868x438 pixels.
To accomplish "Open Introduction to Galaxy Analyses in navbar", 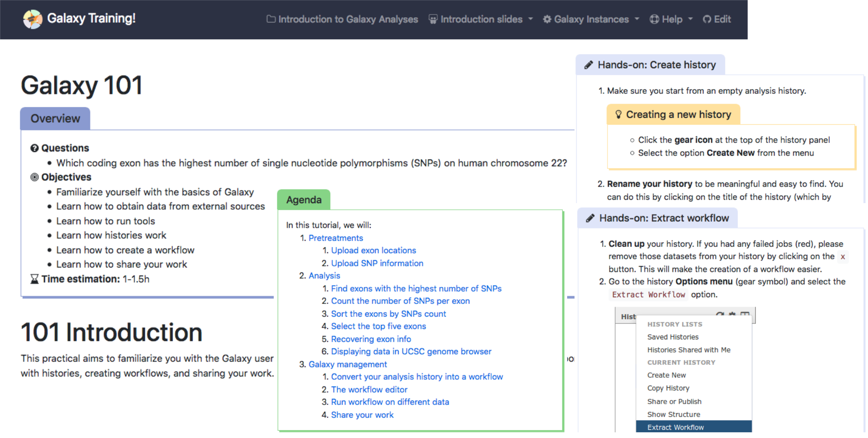I will click(342, 19).
